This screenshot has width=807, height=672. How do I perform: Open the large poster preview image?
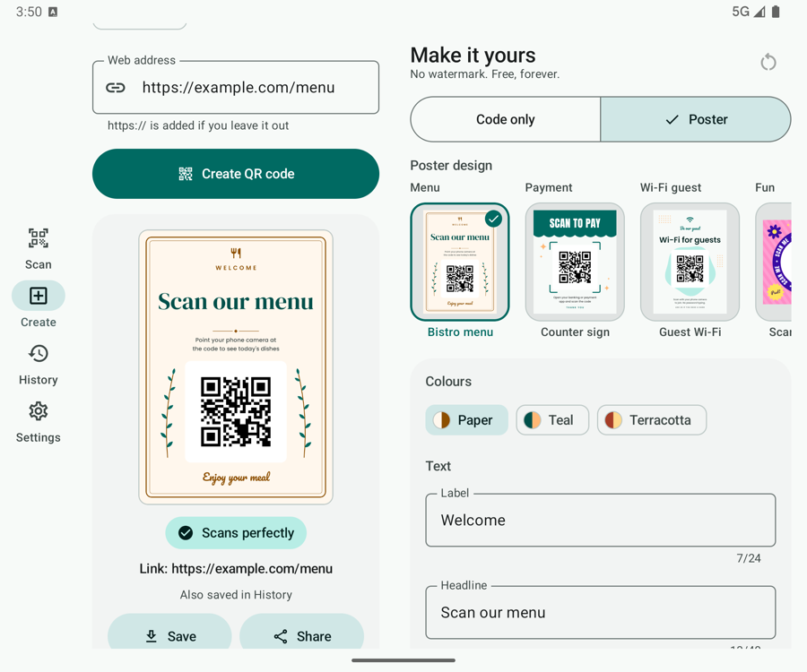[x=236, y=367]
